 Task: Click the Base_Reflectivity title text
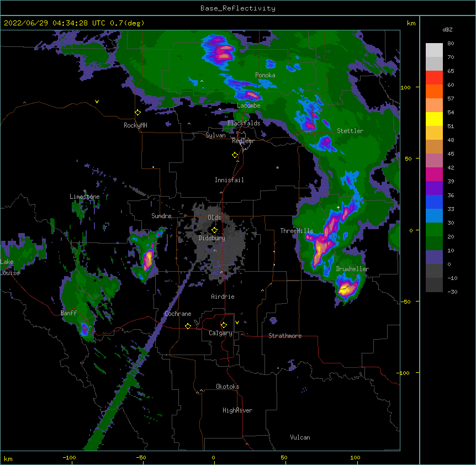238,8
